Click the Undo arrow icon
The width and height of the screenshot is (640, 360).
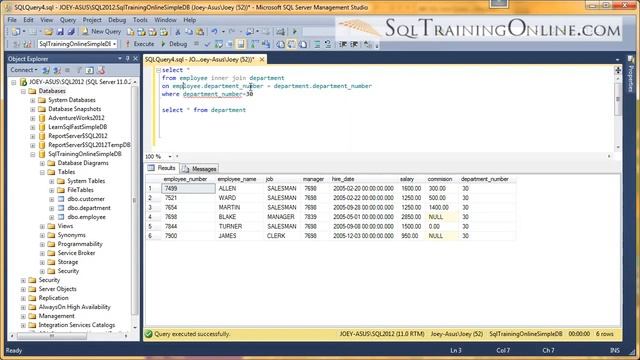pos(214,31)
